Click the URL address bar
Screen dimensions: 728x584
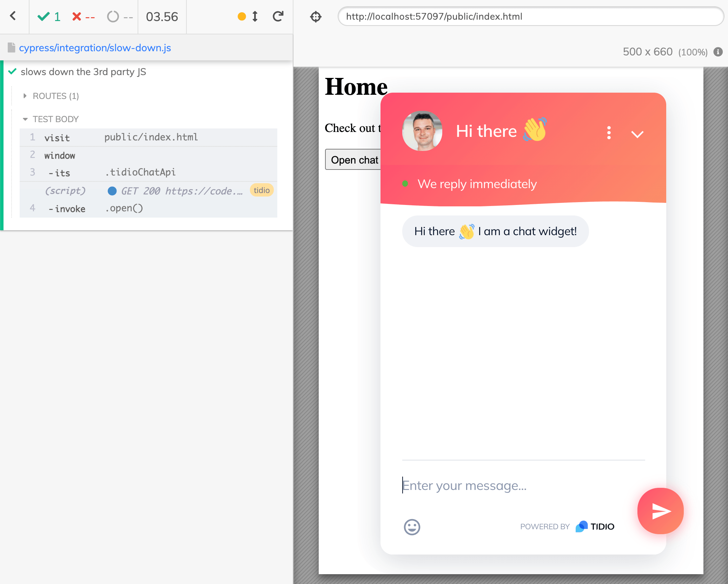pyautogui.click(x=530, y=16)
